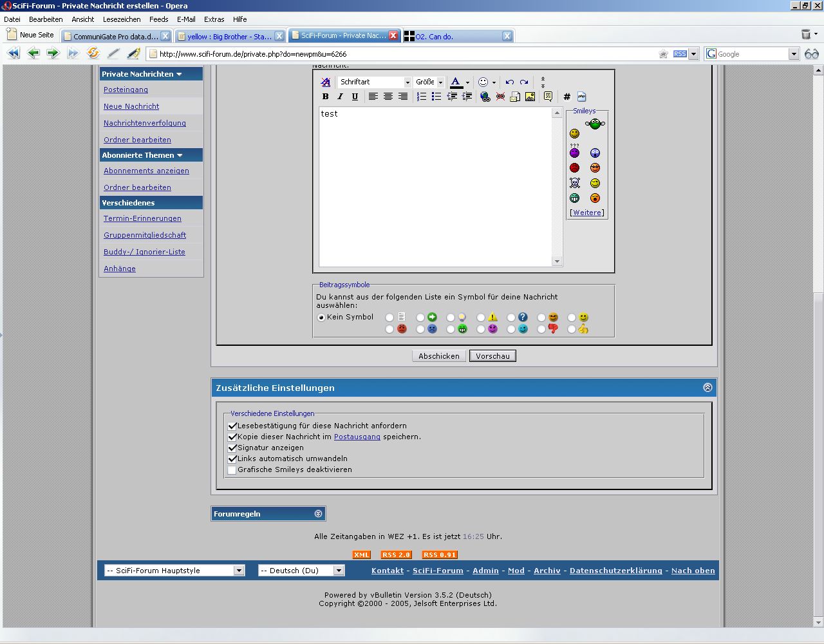The image size is (824, 644).
Task: Switch to the CommuniGate Pro tab
Action: (x=116, y=36)
